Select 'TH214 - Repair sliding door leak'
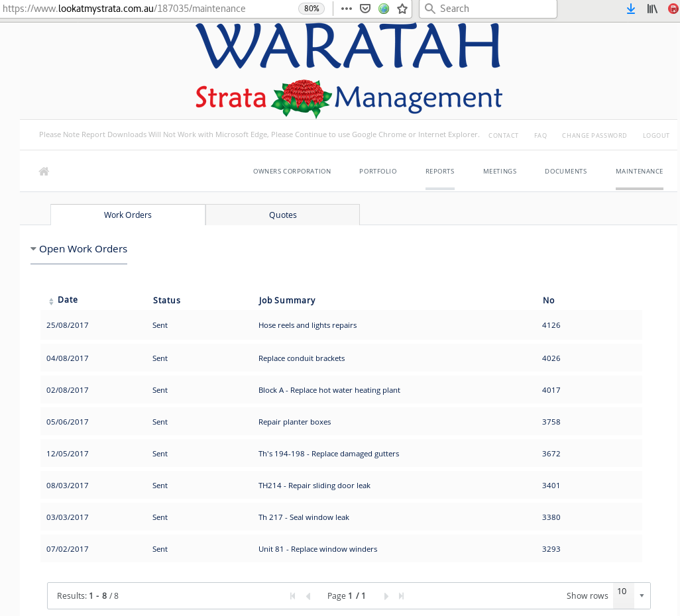680x616 pixels. pos(314,486)
